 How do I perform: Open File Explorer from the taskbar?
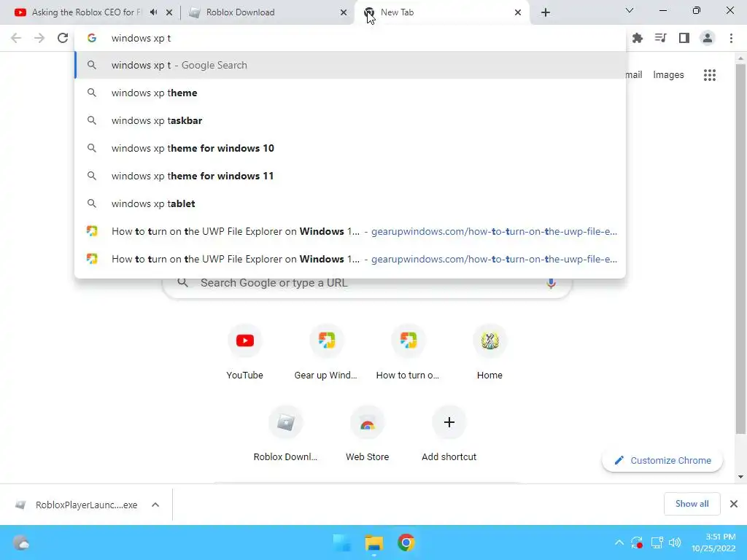(374, 542)
